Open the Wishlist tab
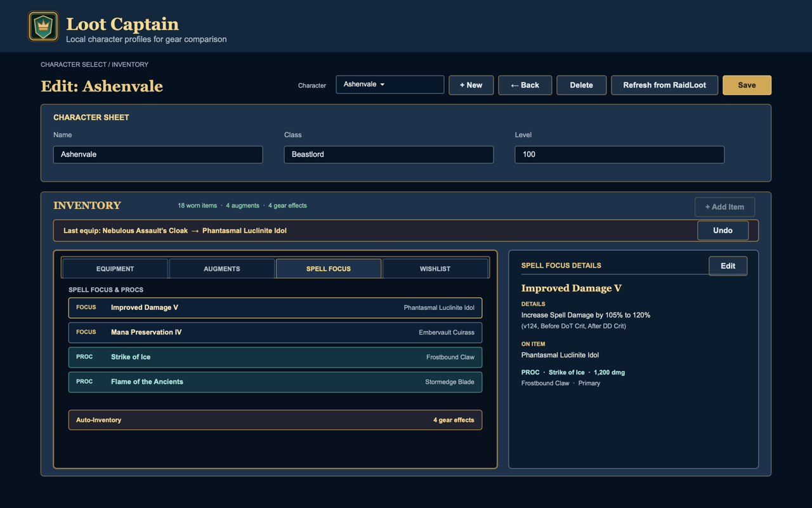The image size is (812, 508). pyautogui.click(x=435, y=269)
